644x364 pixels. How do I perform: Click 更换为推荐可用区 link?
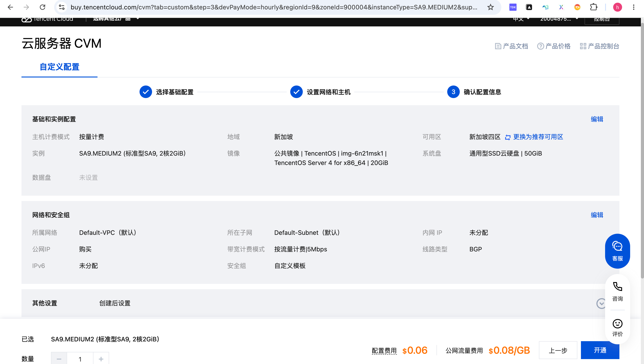(538, 137)
